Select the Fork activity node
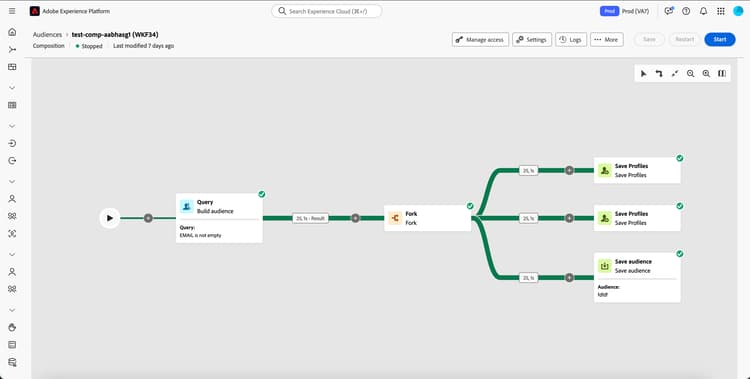 428,218
